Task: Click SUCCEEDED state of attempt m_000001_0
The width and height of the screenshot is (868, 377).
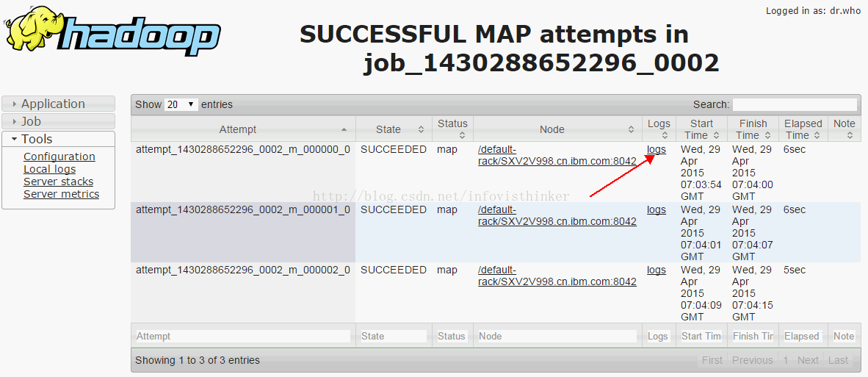Action: pos(394,210)
